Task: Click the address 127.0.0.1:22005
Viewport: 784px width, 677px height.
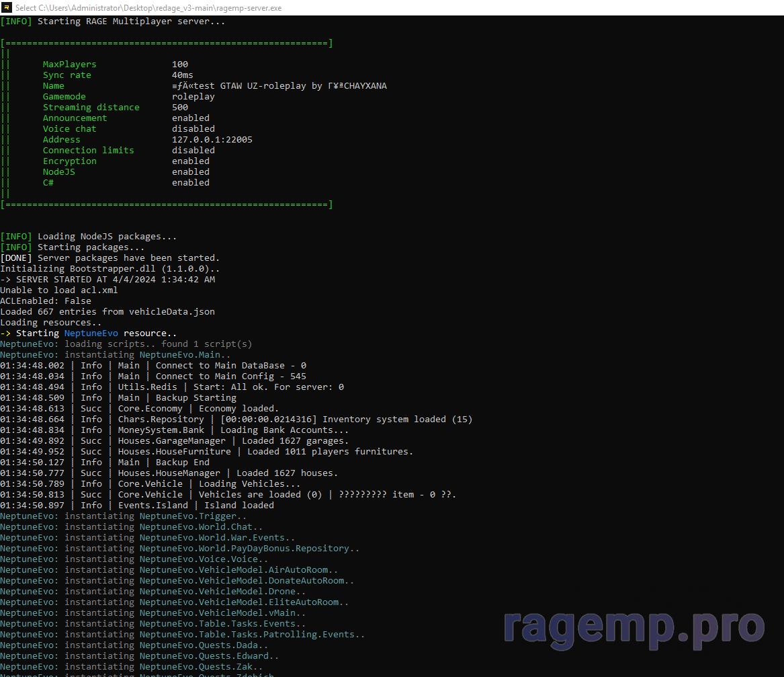Action: coord(212,140)
